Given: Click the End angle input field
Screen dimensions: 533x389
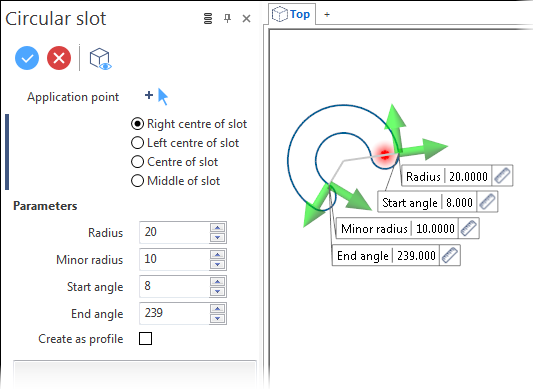Looking at the screenshot, I should click(x=174, y=313).
